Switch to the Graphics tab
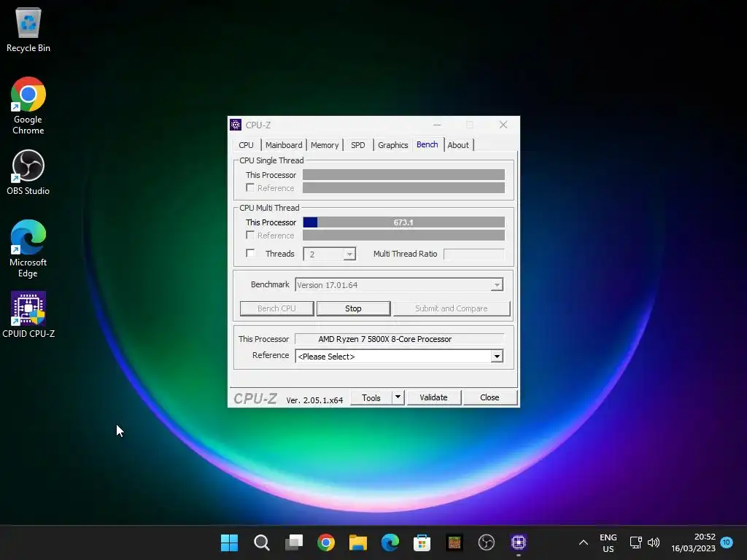 (x=393, y=145)
